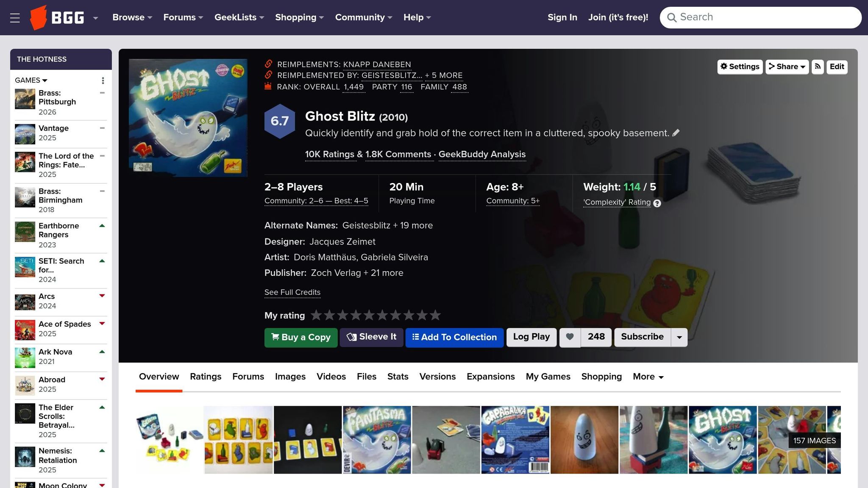Click the 157 IMAGES overlay
This screenshot has width=868, height=488.
pos(814,441)
